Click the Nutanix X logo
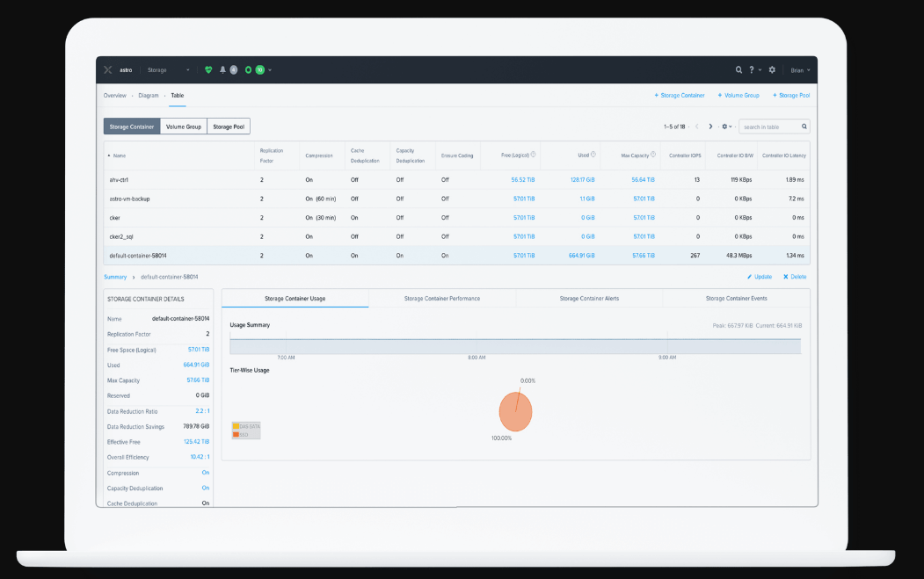The width and height of the screenshot is (924, 579). click(107, 69)
